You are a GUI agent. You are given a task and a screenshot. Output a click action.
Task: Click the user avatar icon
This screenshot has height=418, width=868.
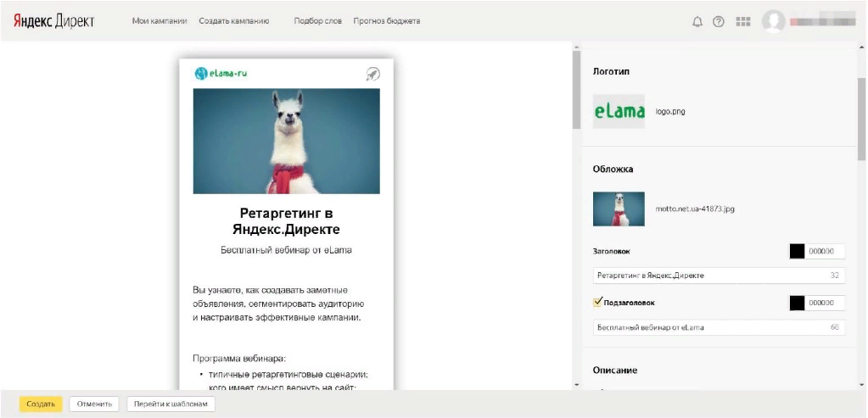pos(773,21)
